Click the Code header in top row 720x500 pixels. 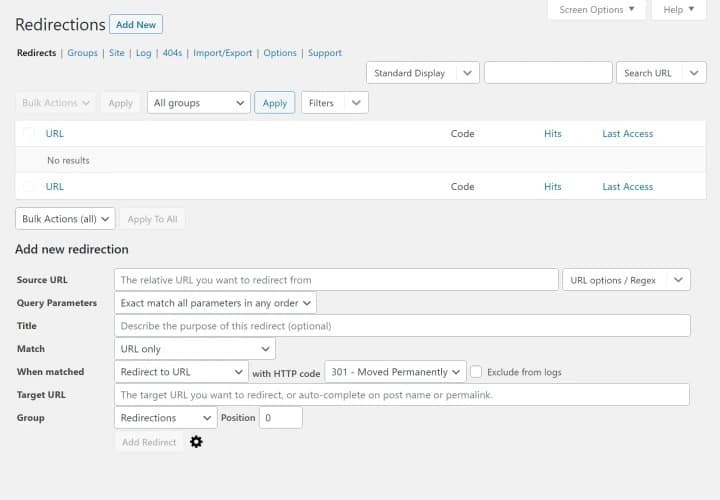[462, 134]
